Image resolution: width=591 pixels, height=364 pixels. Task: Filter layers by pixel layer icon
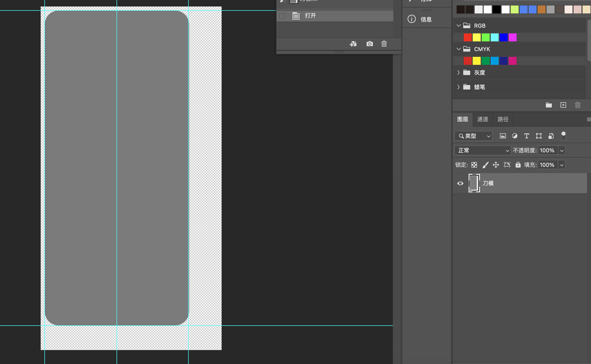click(x=503, y=136)
